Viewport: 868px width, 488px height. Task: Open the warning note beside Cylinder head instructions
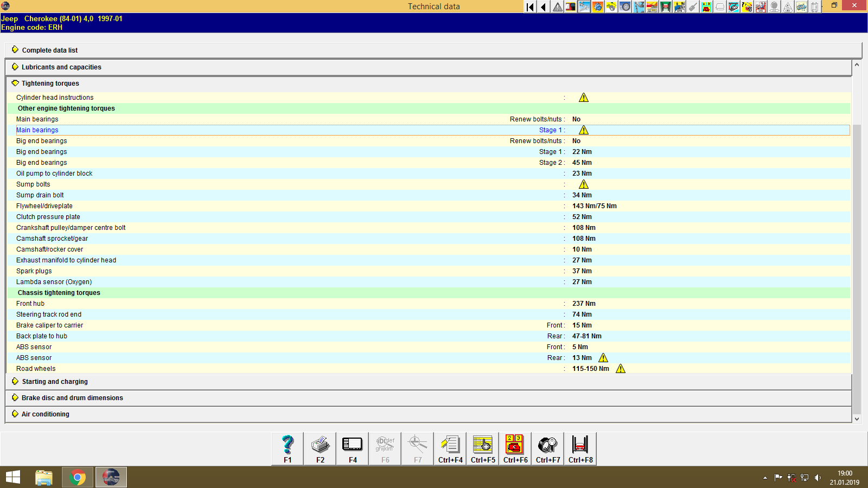584,97
